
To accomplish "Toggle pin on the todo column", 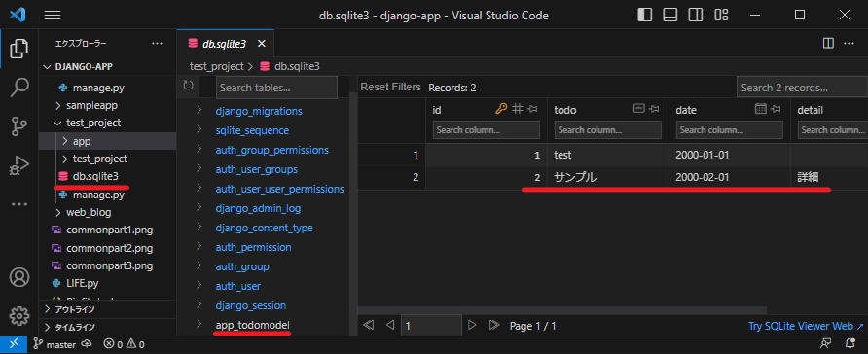I will [x=654, y=109].
